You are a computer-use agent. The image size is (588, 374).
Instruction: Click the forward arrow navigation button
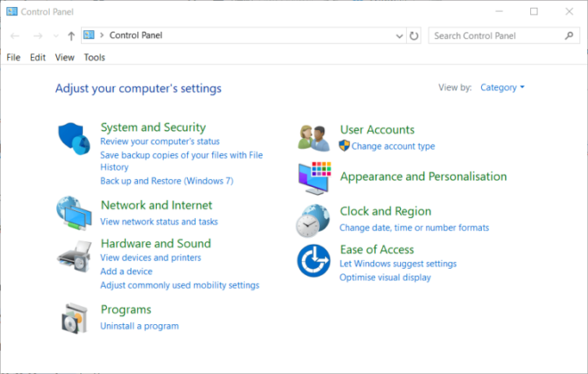37,36
